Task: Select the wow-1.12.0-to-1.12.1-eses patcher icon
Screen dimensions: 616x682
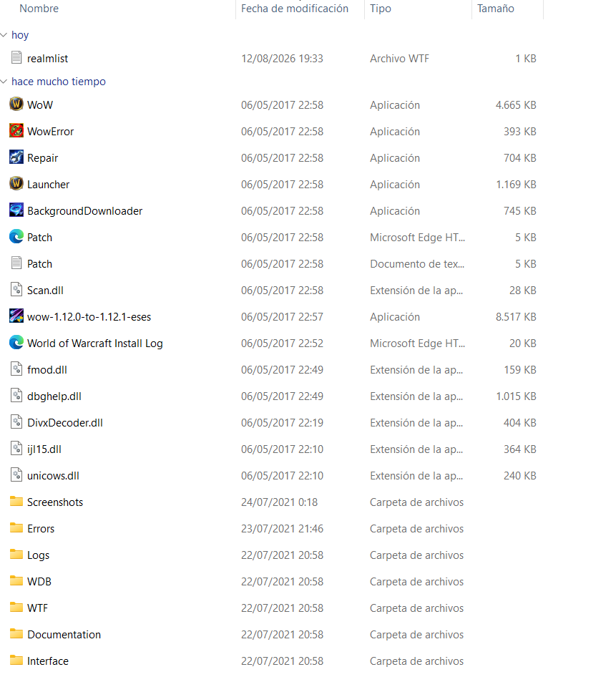Action: click(16, 316)
